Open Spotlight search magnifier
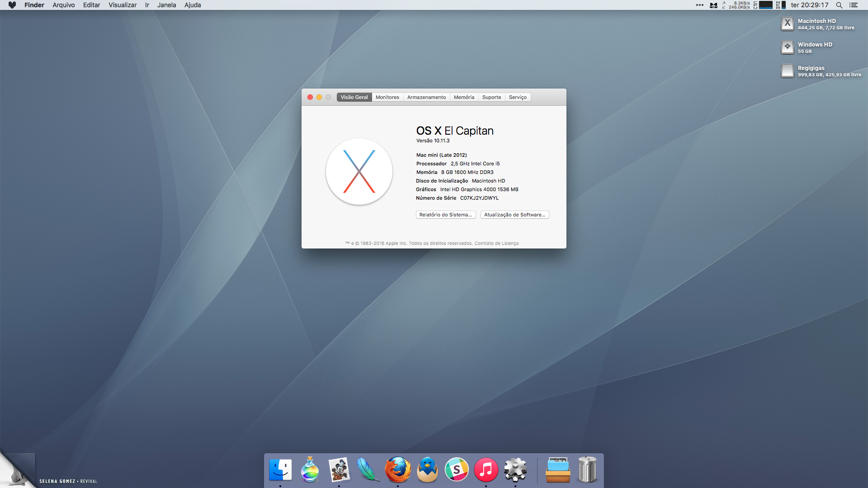This screenshot has height=488, width=868. click(839, 5)
